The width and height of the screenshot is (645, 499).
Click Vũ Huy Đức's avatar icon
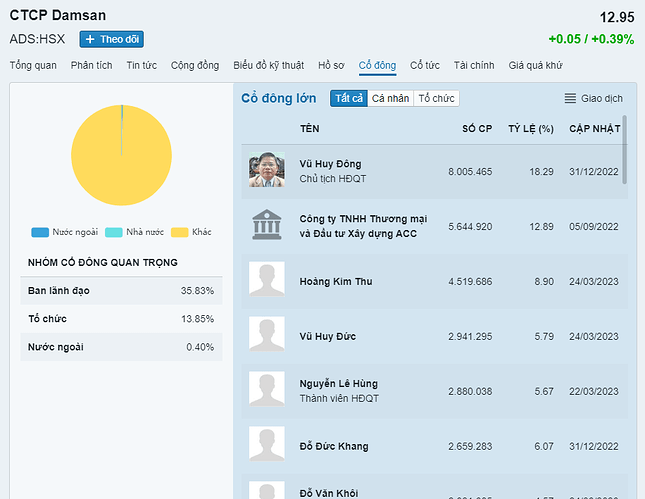pos(266,335)
